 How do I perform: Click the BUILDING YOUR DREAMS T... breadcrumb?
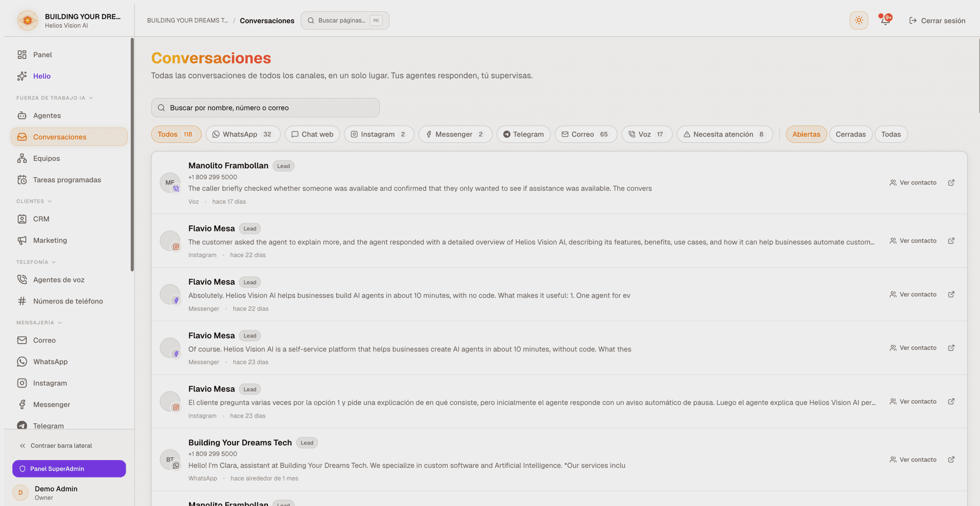coord(187,20)
